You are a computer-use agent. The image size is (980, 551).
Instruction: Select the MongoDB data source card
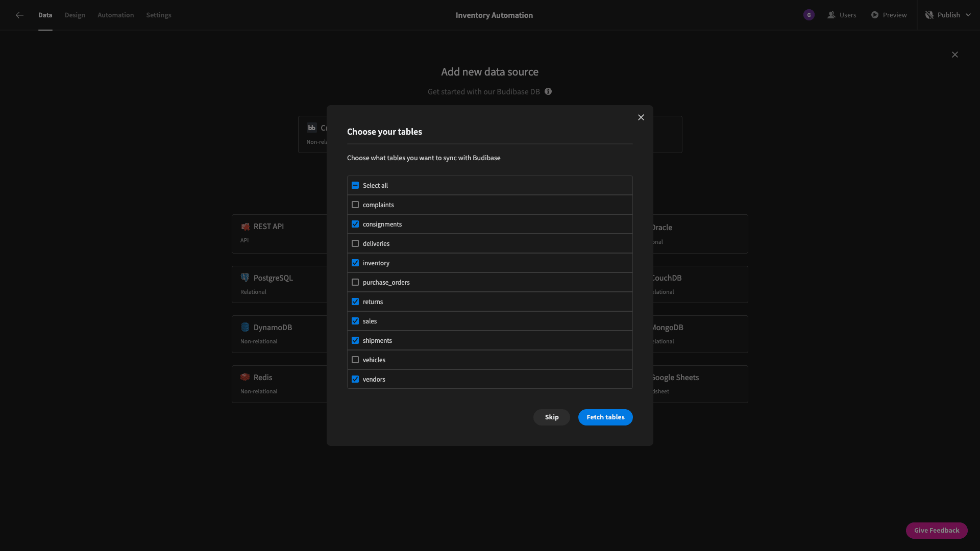click(x=700, y=334)
